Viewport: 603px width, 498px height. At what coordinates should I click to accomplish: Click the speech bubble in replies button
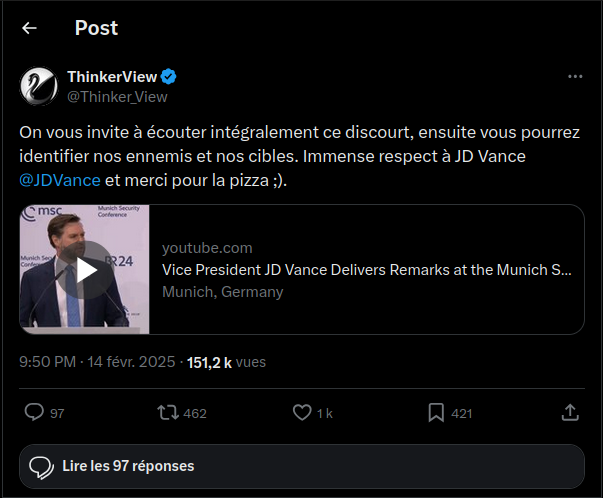click(x=41, y=467)
